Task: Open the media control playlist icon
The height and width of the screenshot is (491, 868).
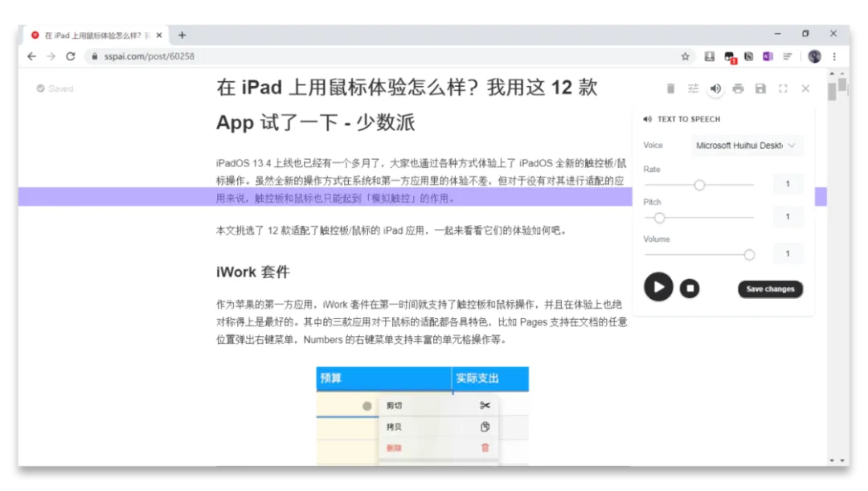Action: point(787,56)
